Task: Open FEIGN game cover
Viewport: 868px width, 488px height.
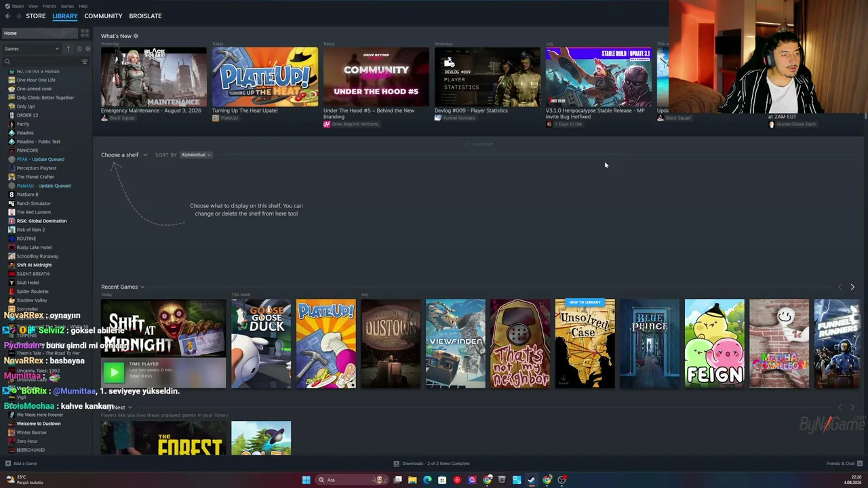Action: pyautogui.click(x=715, y=344)
